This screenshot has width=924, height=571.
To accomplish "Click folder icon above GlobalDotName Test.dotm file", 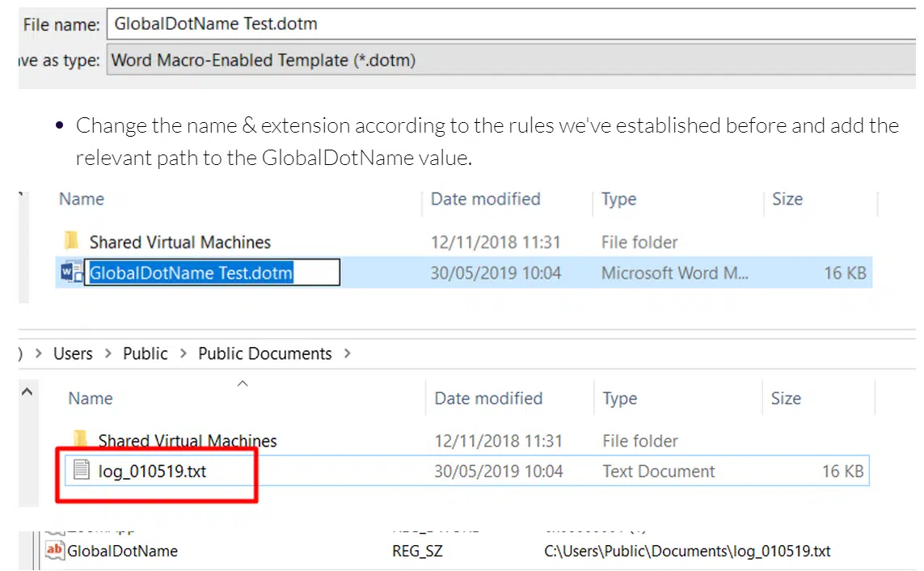I will [72, 241].
